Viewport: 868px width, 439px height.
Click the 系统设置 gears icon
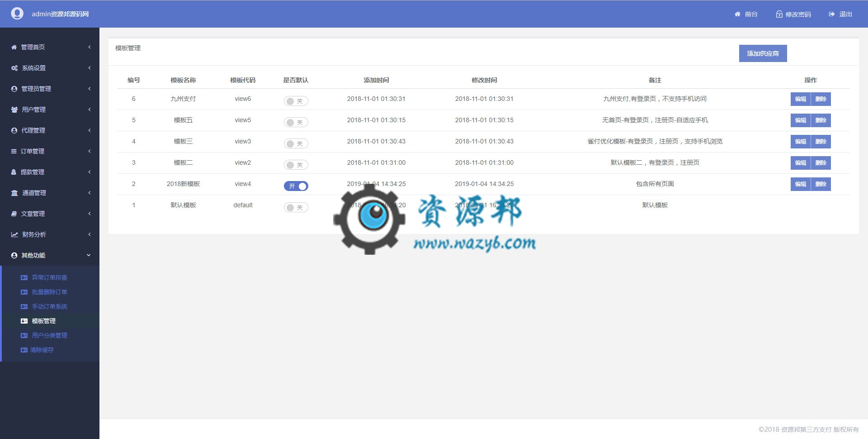tap(14, 68)
